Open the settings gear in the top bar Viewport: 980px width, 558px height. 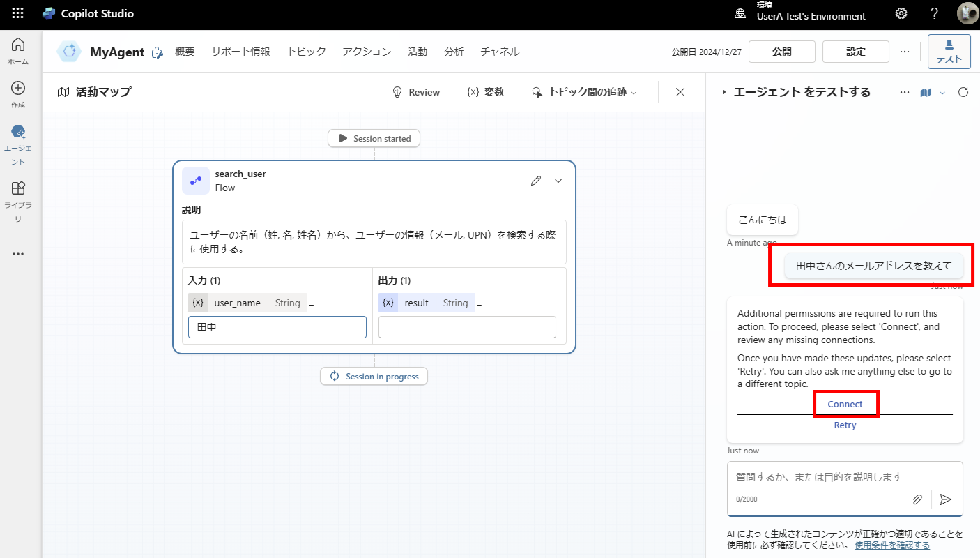tap(901, 13)
